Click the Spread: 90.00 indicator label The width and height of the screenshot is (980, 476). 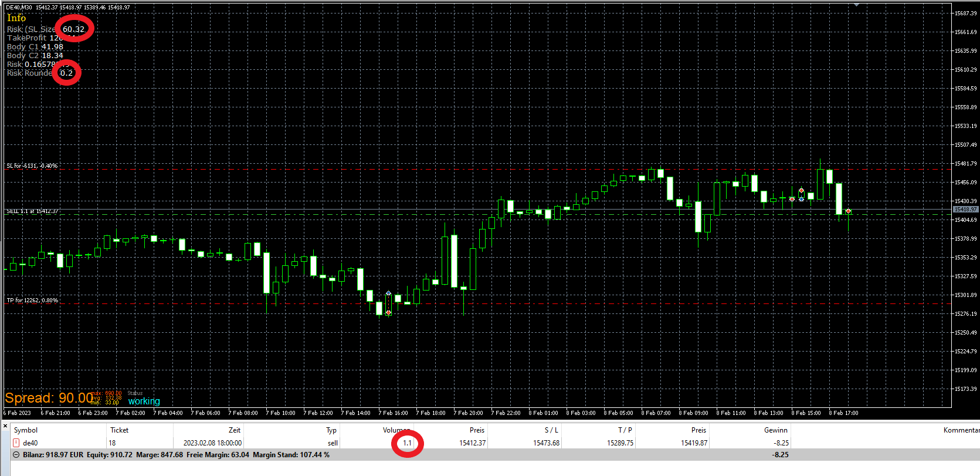pyautogui.click(x=49, y=398)
